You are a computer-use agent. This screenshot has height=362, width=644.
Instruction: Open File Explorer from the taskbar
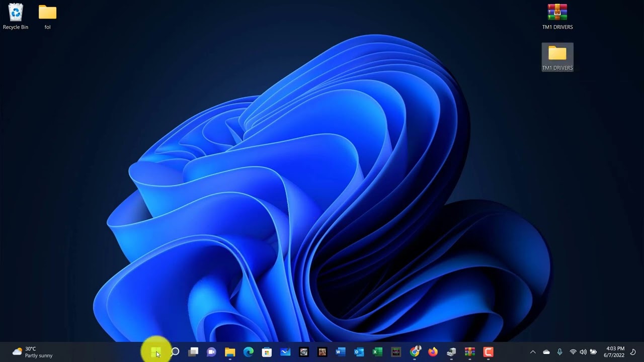pyautogui.click(x=230, y=352)
